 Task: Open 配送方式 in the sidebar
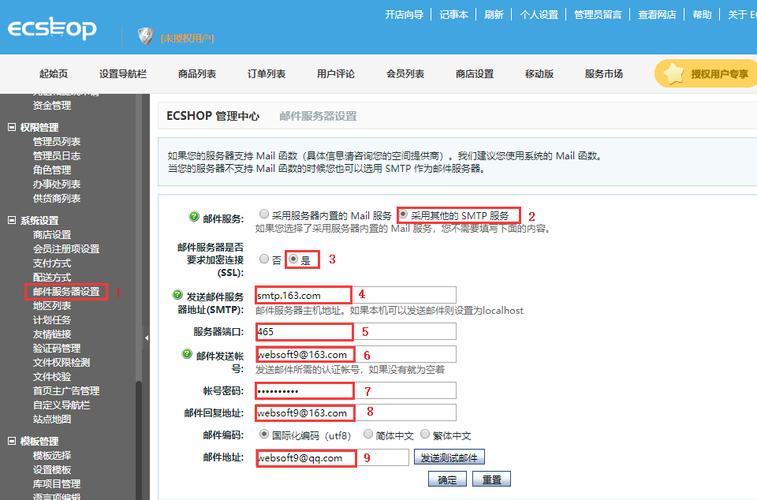[x=52, y=277]
